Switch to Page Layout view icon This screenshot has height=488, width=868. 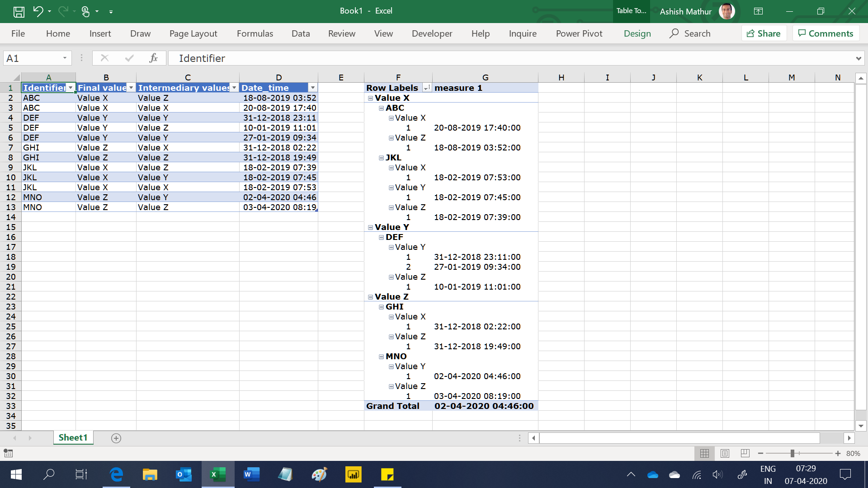725,453
